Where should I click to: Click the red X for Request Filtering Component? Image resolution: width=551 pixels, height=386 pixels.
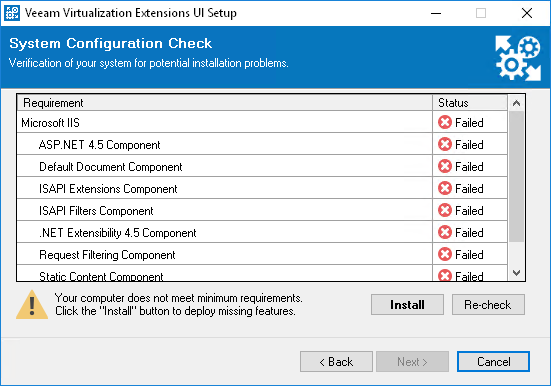[x=445, y=254]
